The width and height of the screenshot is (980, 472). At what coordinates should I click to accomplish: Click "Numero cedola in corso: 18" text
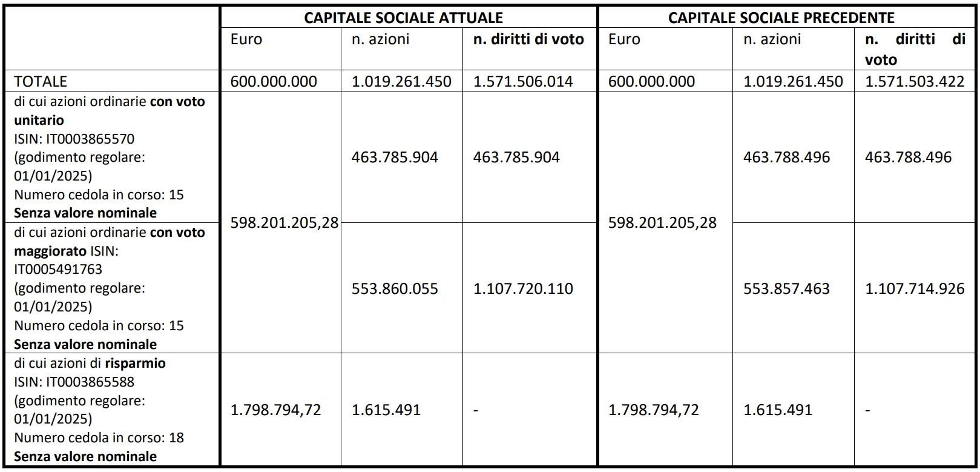click(x=99, y=437)
